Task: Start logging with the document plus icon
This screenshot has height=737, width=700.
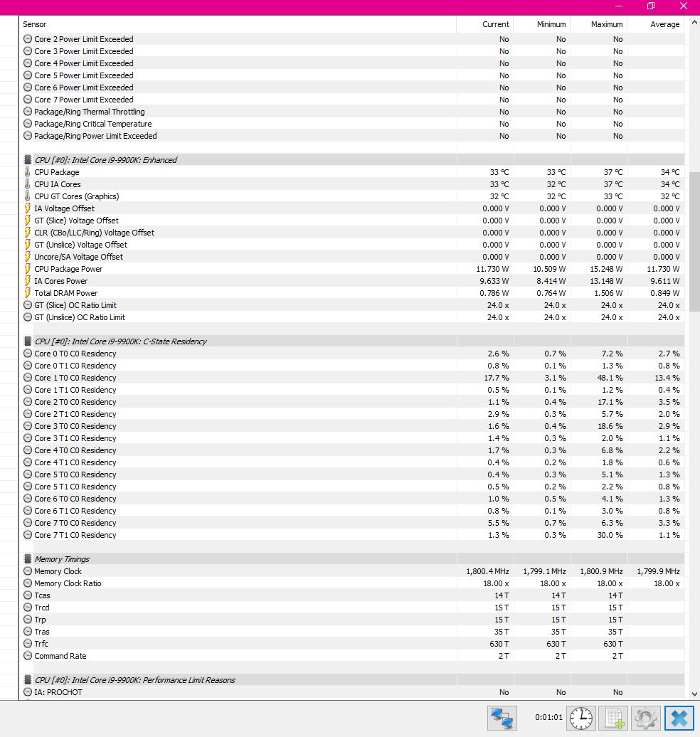Action: pyautogui.click(x=613, y=718)
